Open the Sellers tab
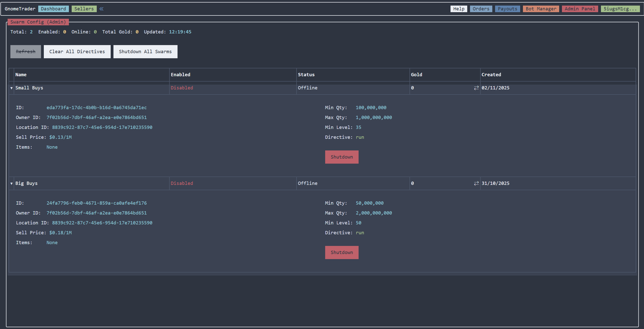Viewport: 644px width, 329px height. click(x=84, y=9)
